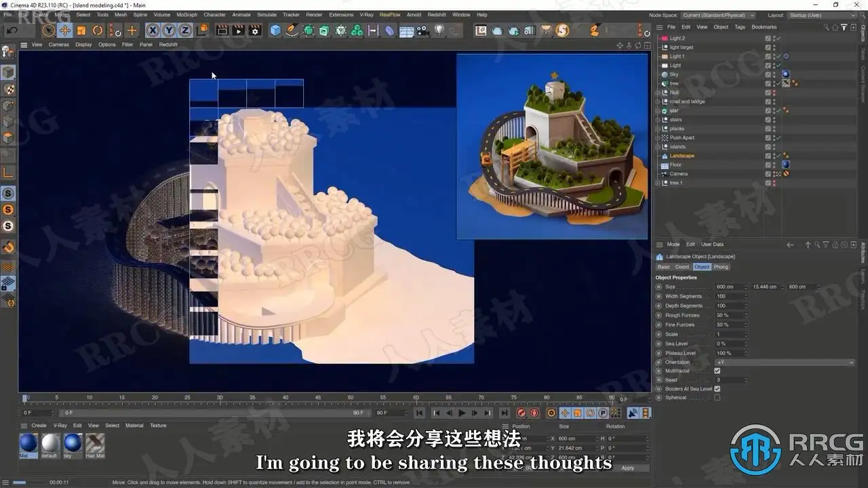This screenshot has height=488, width=868.
Task: Expand the tree.1 group
Action: point(658,183)
